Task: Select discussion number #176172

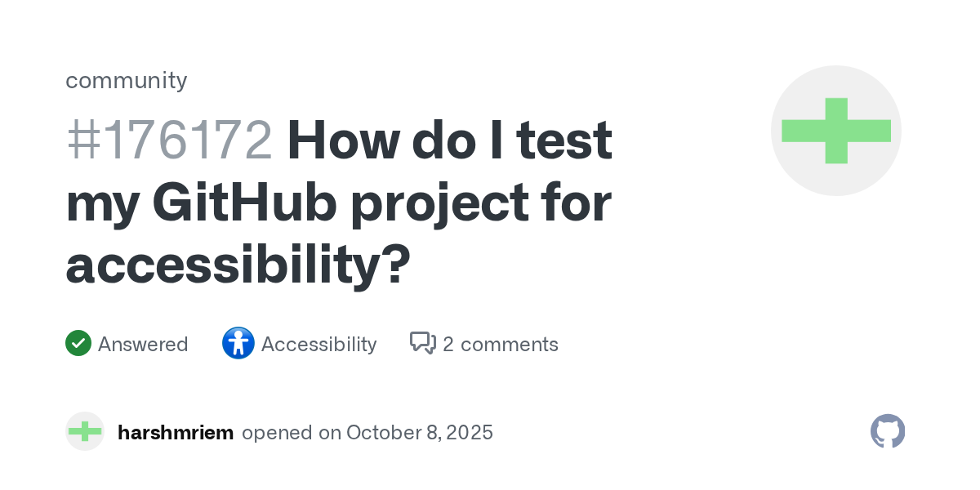Action: click(169, 140)
